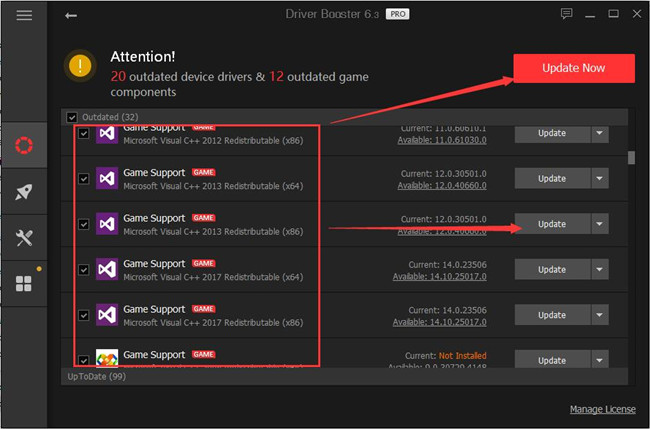Open Available: 14.10.25017.0 link for 2017 (x64)
Screen dimensions: 650x429
click(x=439, y=277)
